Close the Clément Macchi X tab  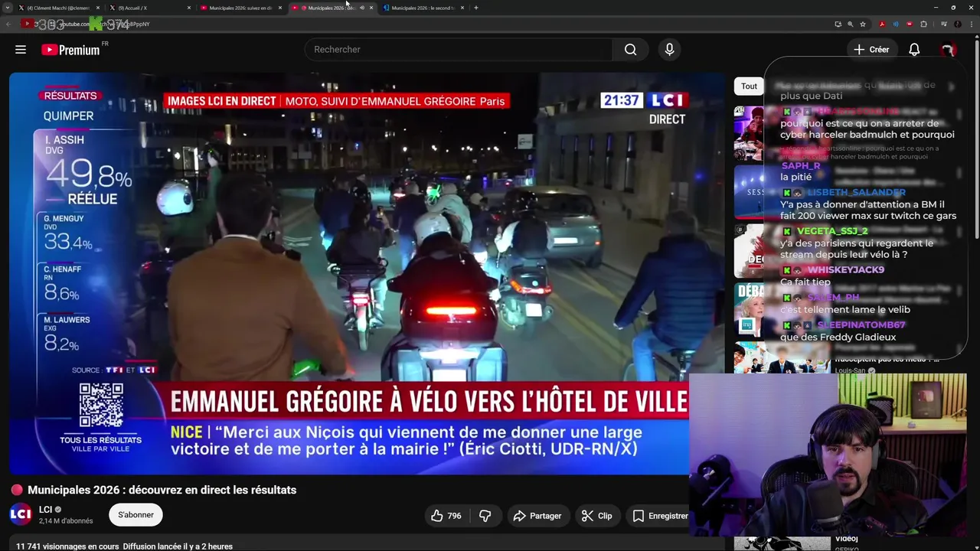click(x=98, y=8)
